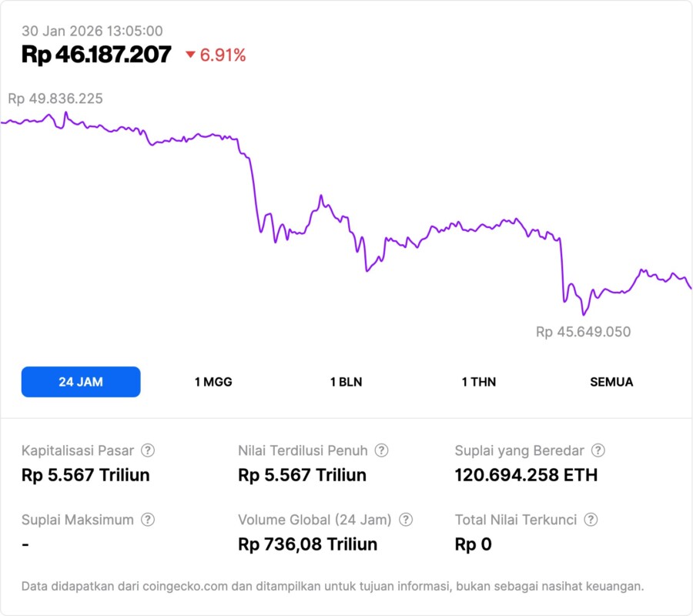The image size is (693, 616).
Task: Click the Rp 736,08 Triliun volume value
Action: (308, 544)
